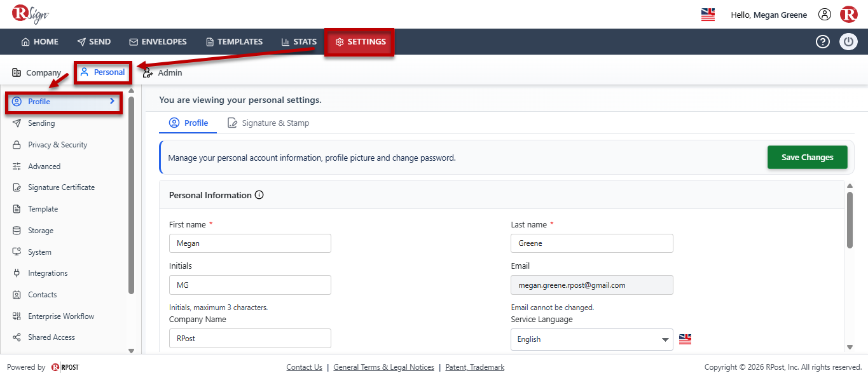Viewport: 868px width, 378px height.
Task: Open the language flag selector in header
Action: coord(708,15)
